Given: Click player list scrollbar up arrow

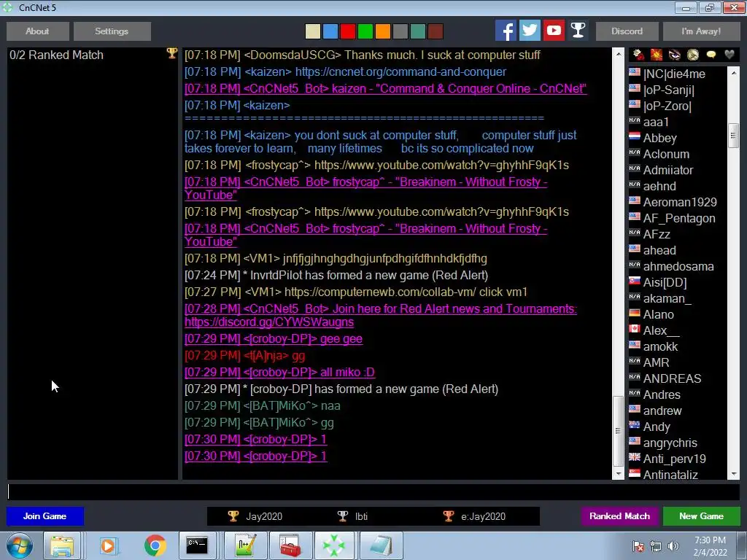Looking at the screenshot, I should (734, 72).
